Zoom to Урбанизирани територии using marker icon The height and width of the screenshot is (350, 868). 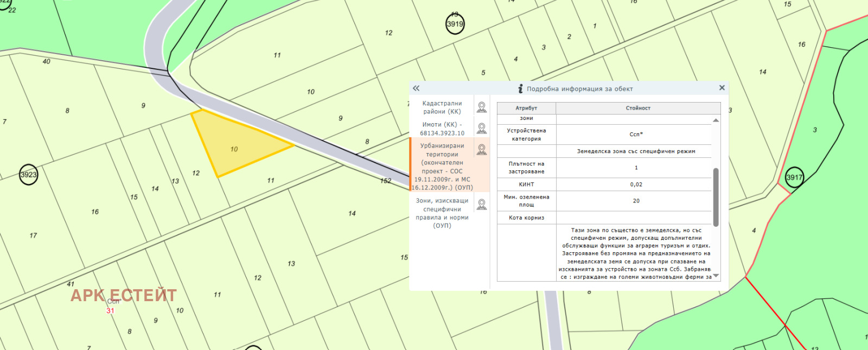click(x=481, y=150)
